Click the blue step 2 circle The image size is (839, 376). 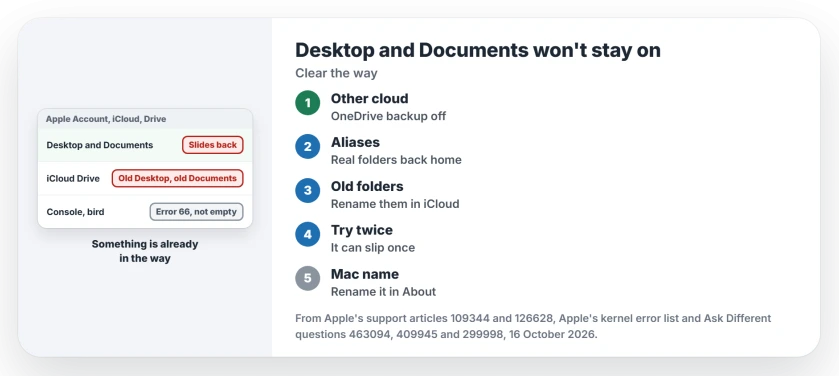coord(307,147)
